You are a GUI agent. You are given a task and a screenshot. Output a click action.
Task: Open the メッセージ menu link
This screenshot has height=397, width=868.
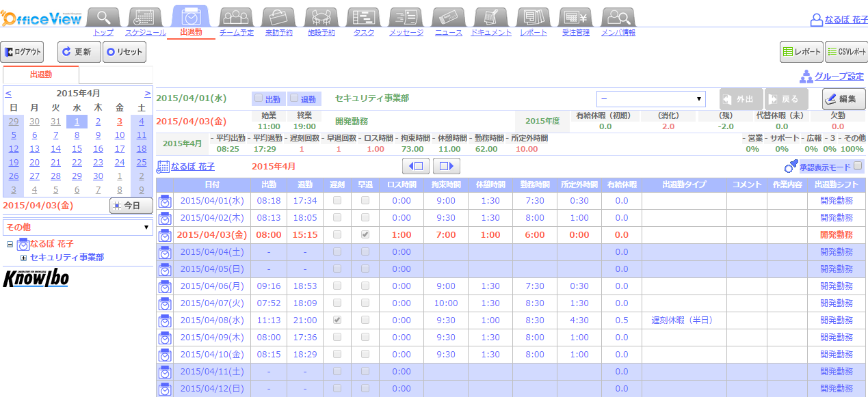[406, 32]
